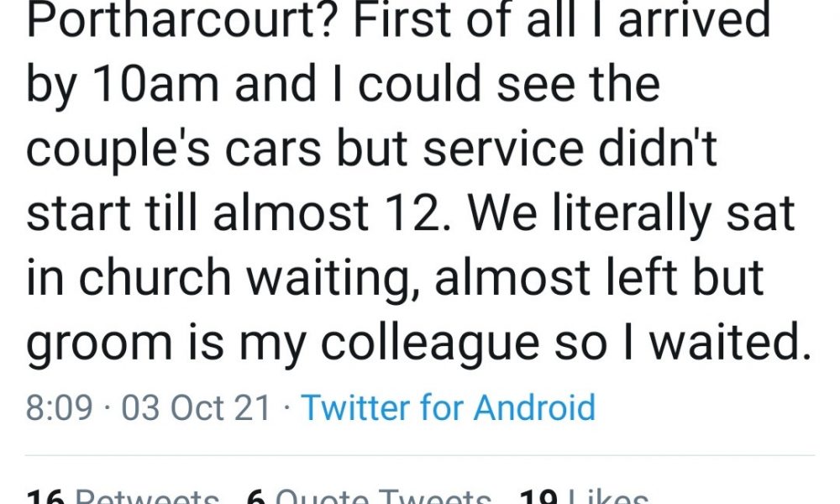This screenshot has height=504, width=840.
Task: Click the "03 Oct 21" tweet date
Action: point(197,408)
